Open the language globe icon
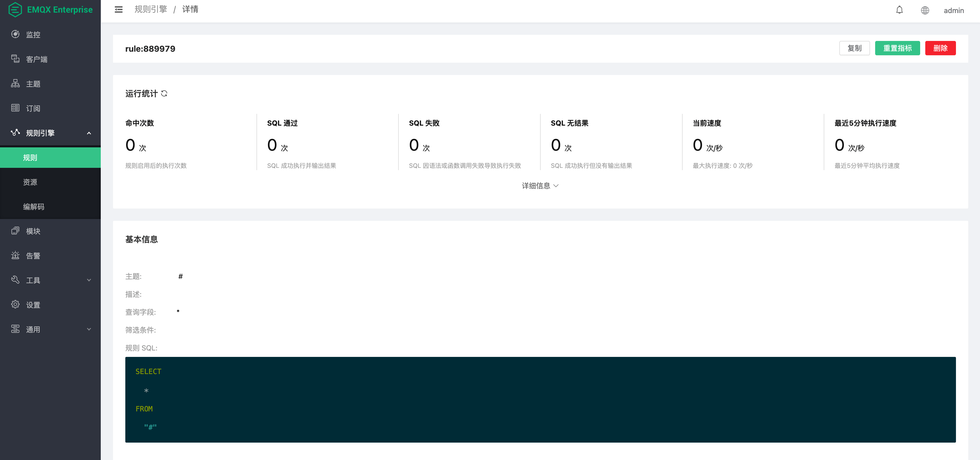Screen dimensions: 980x460 (x=925, y=10)
